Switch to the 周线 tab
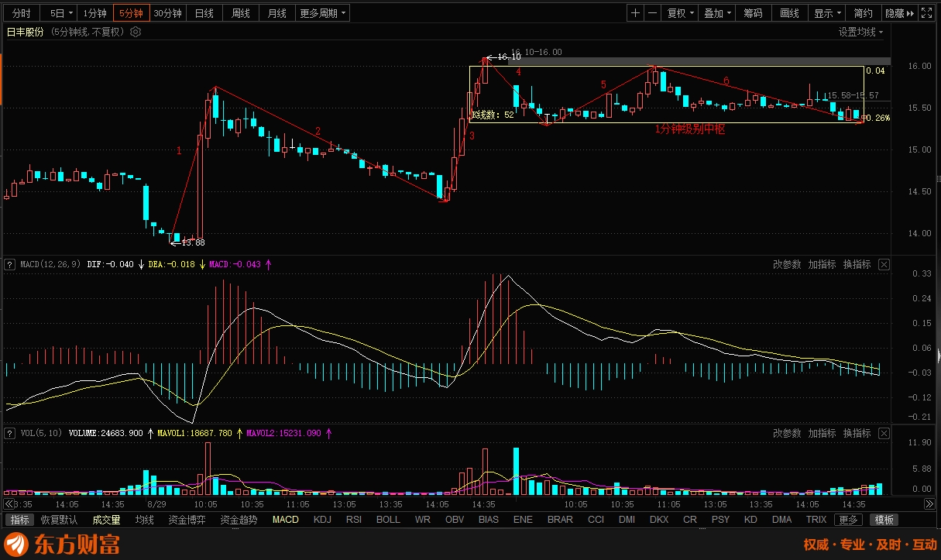The image size is (941, 560). (241, 13)
